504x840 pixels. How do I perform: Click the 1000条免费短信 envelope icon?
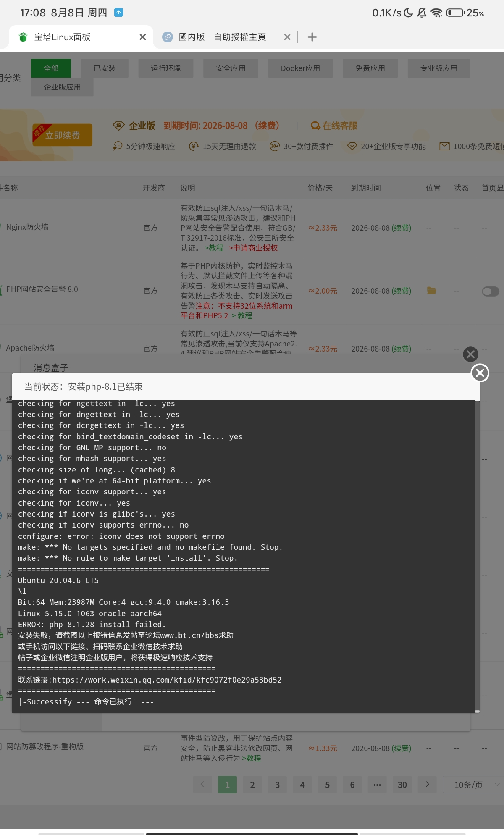pyautogui.click(x=444, y=146)
